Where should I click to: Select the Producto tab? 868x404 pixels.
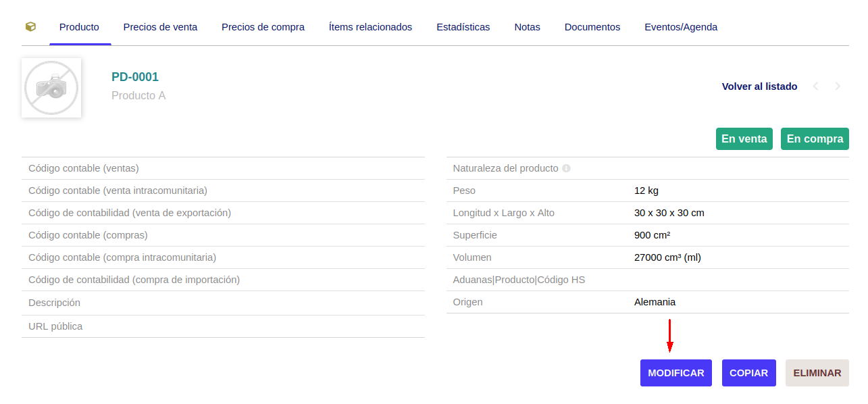[x=79, y=26]
